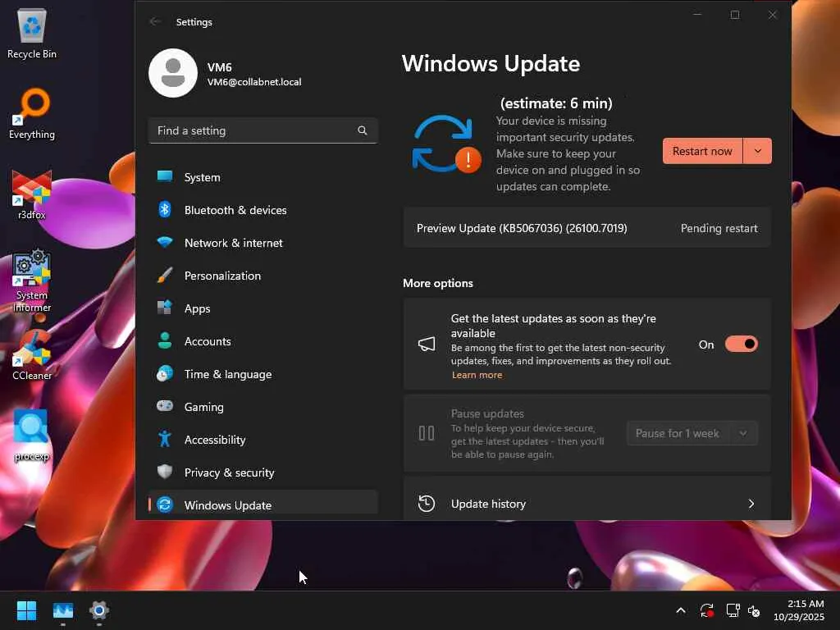Go back with the Settings back arrow
840x630 pixels.
(155, 21)
